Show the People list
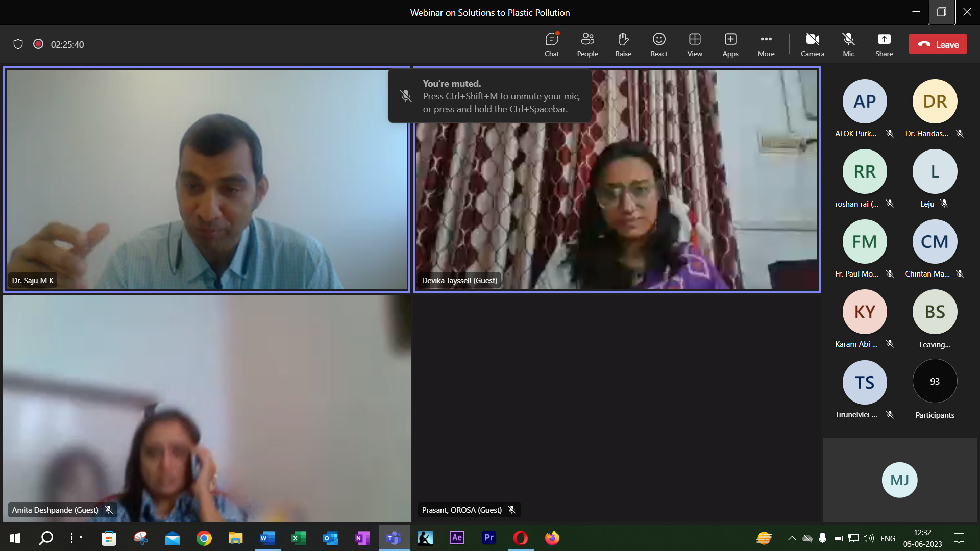This screenshot has height=551, width=980. (x=587, y=44)
